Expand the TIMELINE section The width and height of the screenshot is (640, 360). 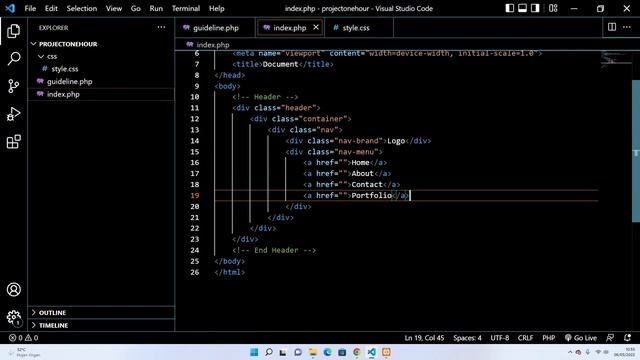101,325
